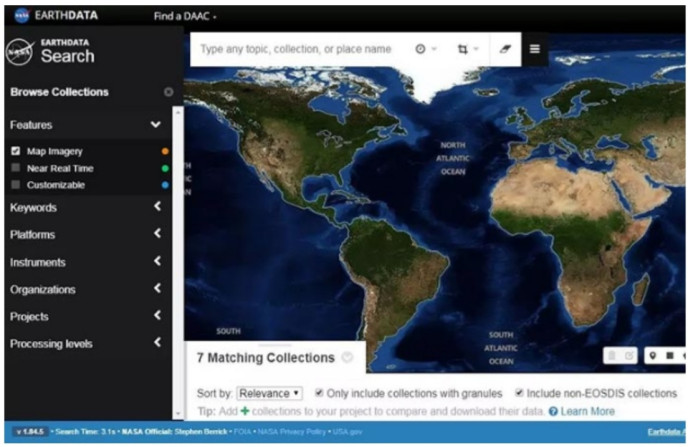Collapse the Features section chevron
The height and width of the screenshot is (447, 688).
point(156,125)
